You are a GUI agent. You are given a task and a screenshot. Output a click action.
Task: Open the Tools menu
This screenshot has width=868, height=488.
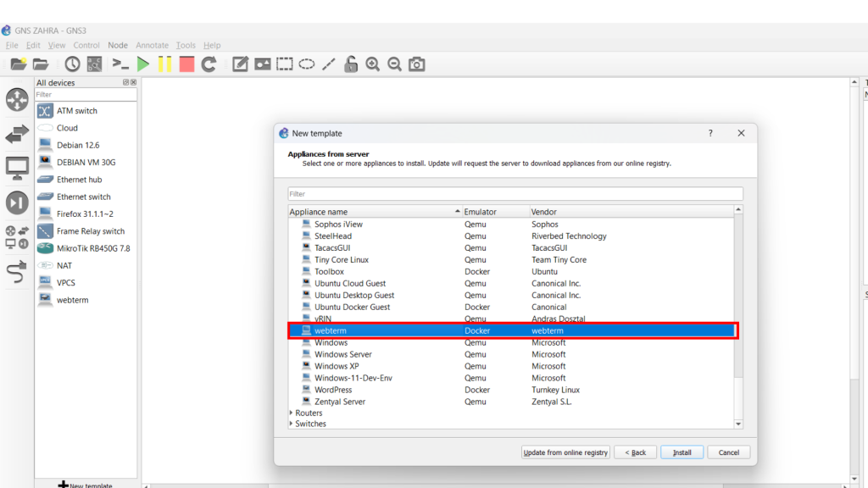(x=186, y=45)
